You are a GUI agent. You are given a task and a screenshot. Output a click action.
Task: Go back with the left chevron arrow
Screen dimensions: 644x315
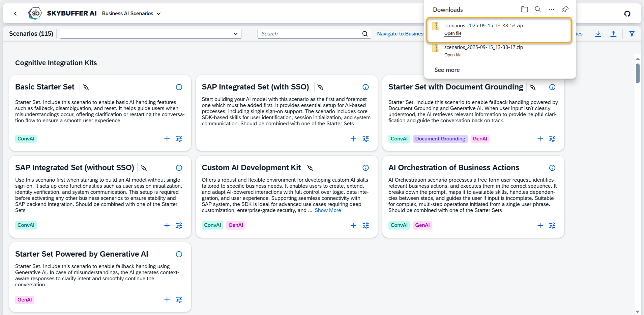[x=15, y=14]
